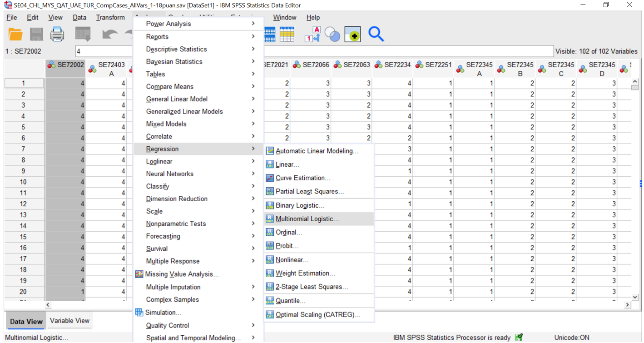Click the Ordinal regression icon

pyautogui.click(x=270, y=233)
